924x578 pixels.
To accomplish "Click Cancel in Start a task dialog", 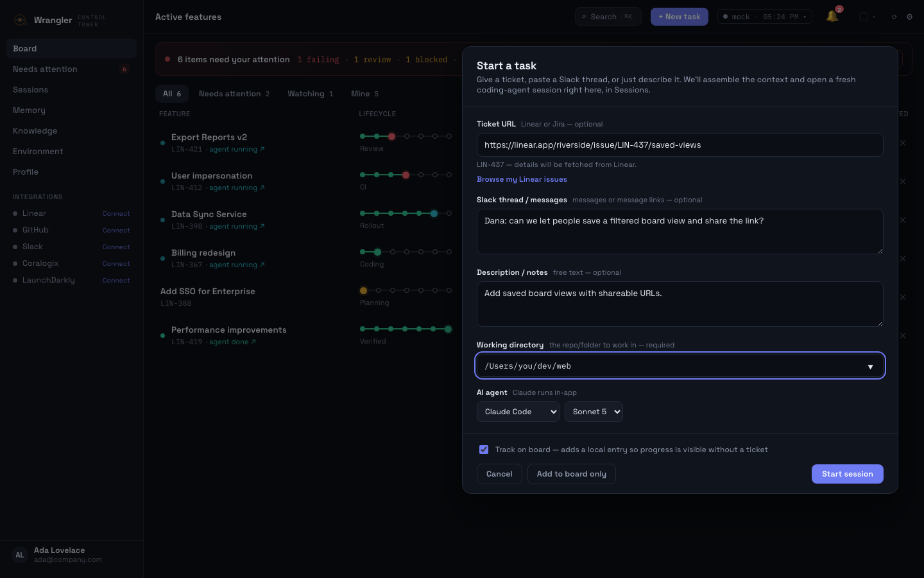I will point(499,474).
